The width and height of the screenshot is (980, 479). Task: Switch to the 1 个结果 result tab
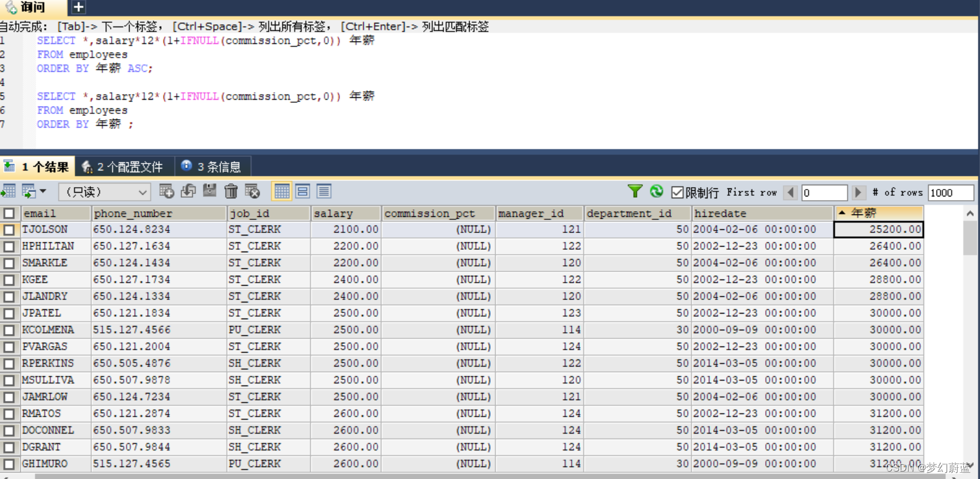37,167
